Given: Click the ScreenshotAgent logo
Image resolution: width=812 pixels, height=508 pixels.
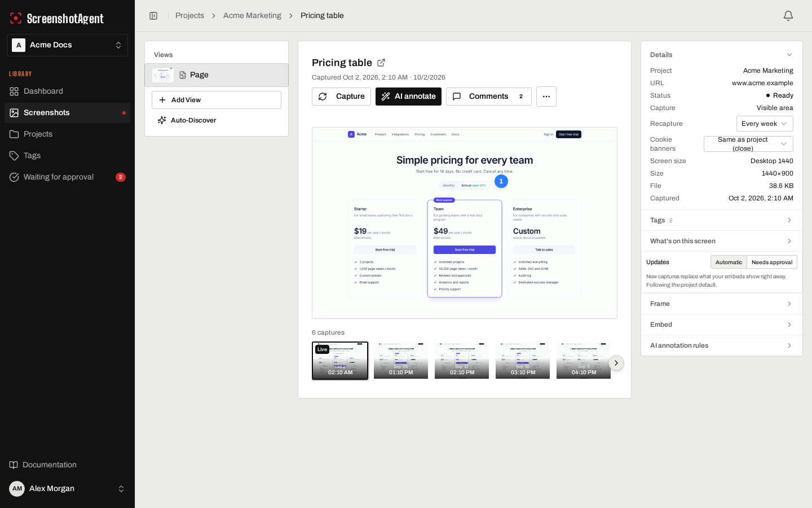Looking at the screenshot, I should 57,18.
